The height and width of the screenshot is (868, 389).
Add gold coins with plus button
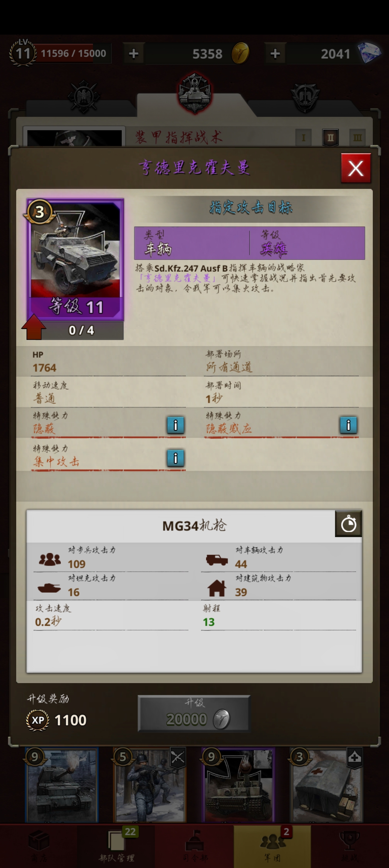click(x=134, y=54)
